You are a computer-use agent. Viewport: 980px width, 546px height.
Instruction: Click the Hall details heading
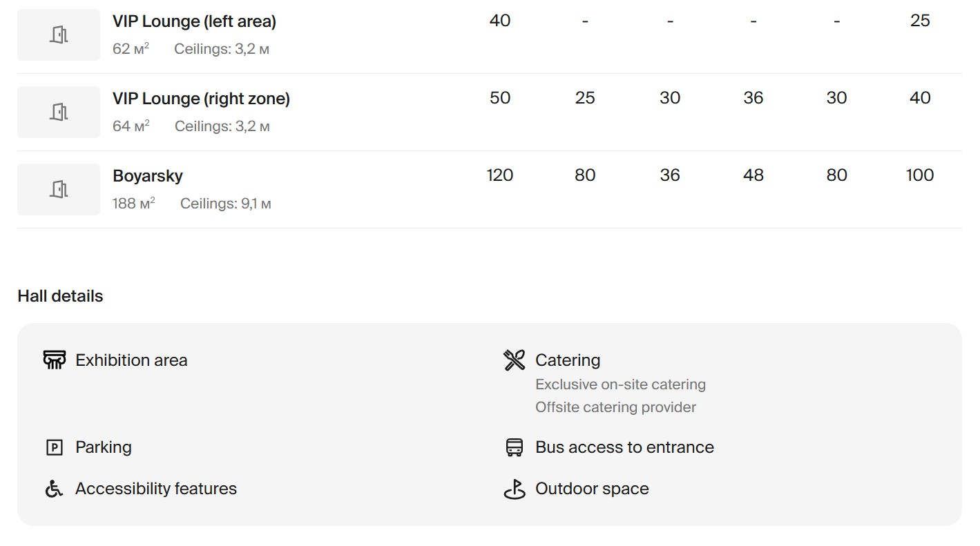tap(60, 296)
